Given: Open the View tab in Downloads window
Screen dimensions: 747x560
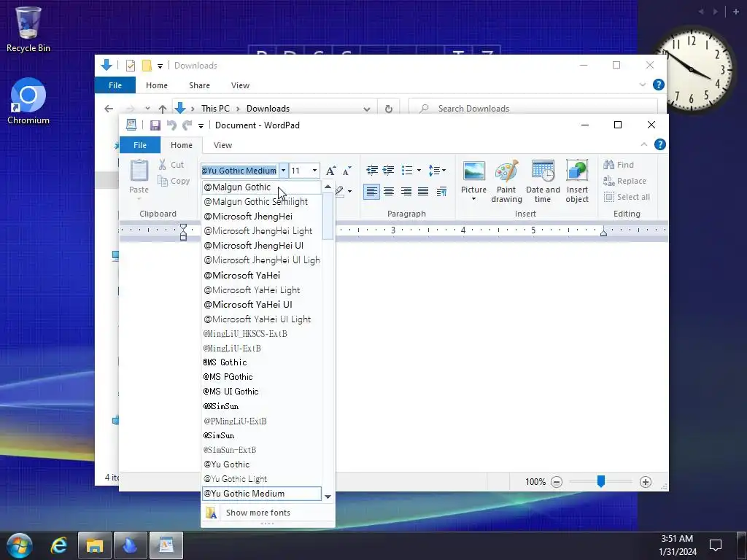Looking at the screenshot, I should coord(240,85).
